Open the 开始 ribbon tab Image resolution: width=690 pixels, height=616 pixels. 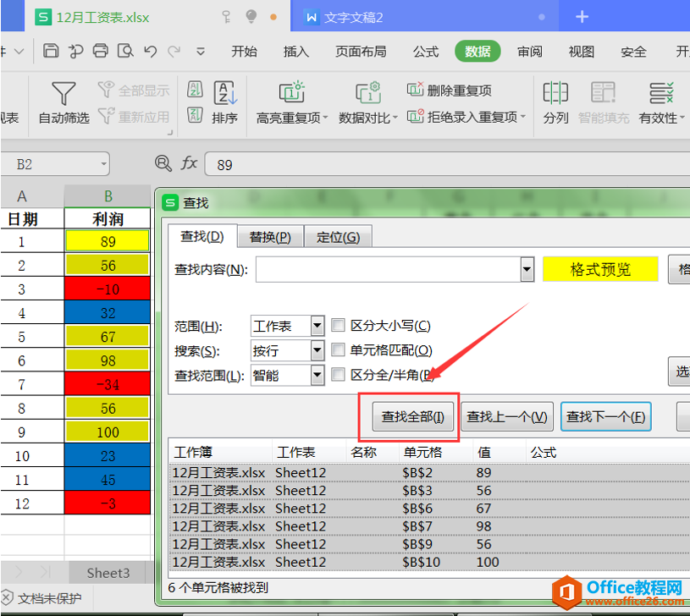(244, 52)
